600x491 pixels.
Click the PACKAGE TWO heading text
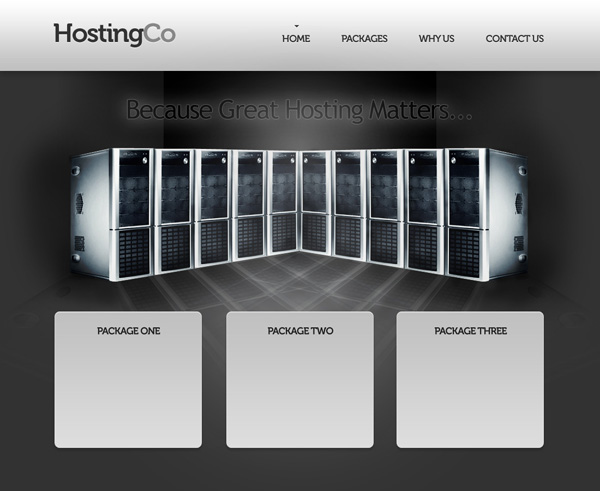300,331
